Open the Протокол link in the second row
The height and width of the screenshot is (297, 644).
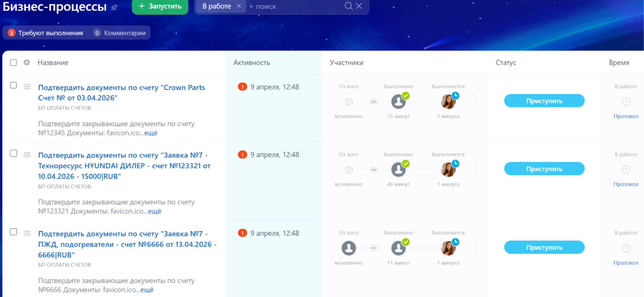coord(626,184)
